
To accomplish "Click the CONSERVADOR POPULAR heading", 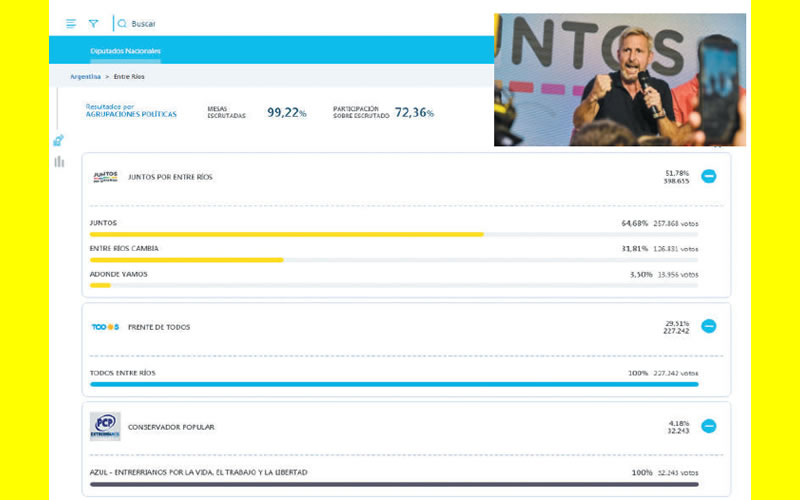I will click(171, 427).
